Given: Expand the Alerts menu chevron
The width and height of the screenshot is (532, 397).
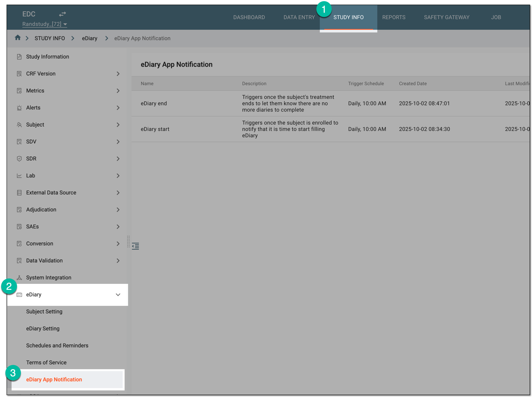Looking at the screenshot, I should pyautogui.click(x=118, y=108).
